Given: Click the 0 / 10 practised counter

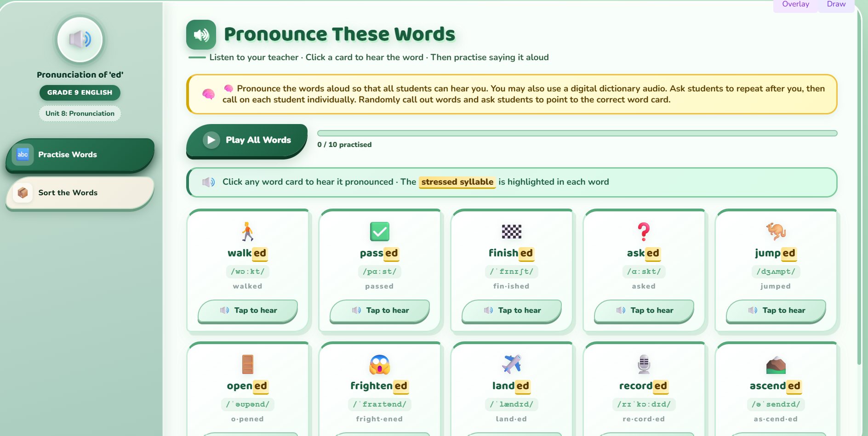Looking at the screenshot, I should coord(344,145).
